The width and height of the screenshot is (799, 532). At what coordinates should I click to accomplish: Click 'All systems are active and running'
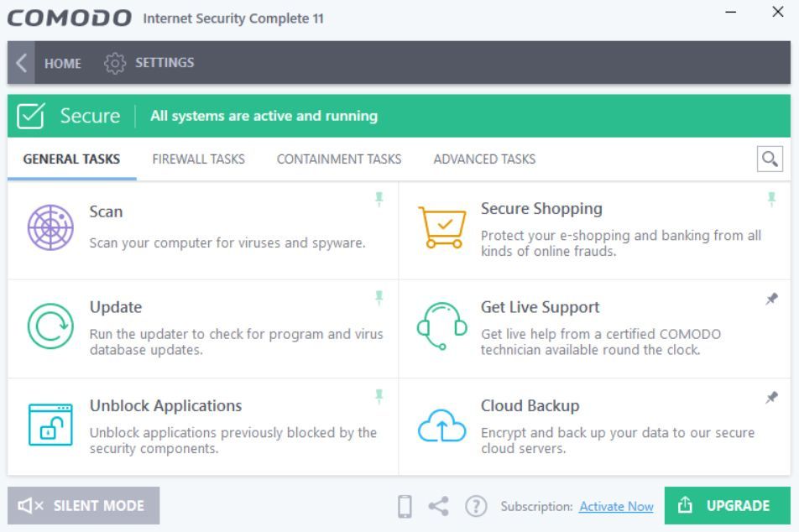coord(264,116)
